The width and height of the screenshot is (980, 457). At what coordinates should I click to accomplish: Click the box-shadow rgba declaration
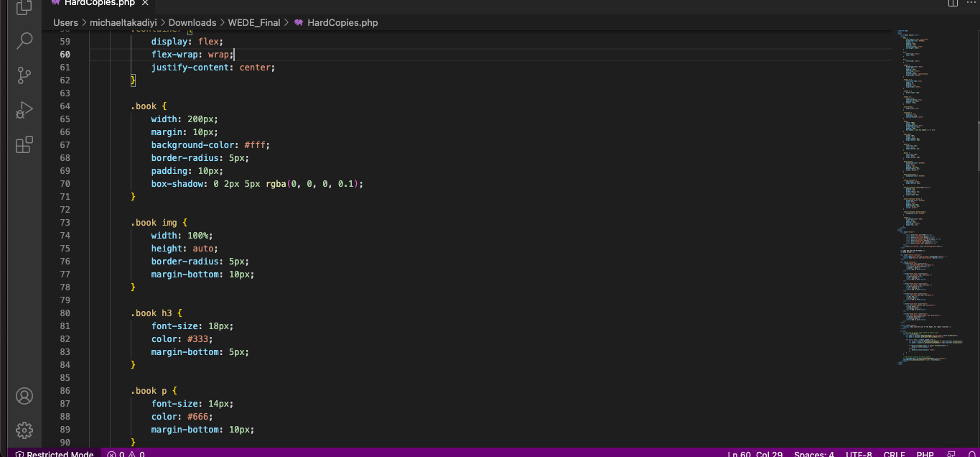click(x=257, y=184)
